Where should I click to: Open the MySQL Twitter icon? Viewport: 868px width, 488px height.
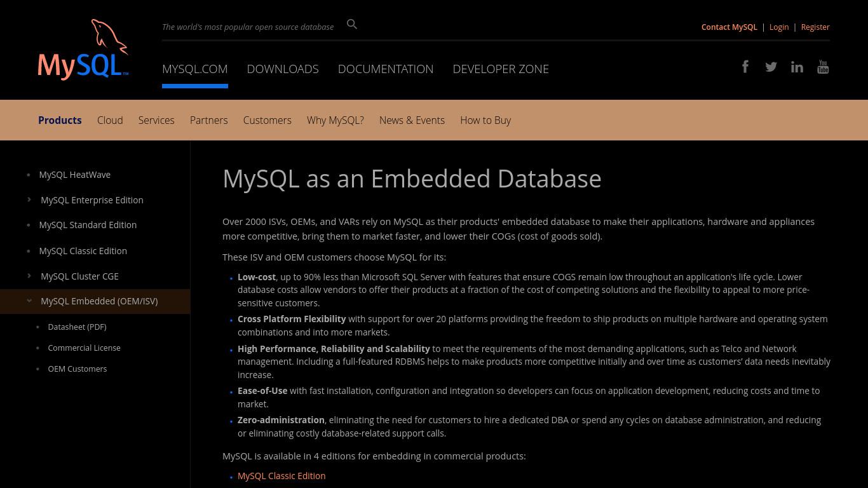click(771, 67)
